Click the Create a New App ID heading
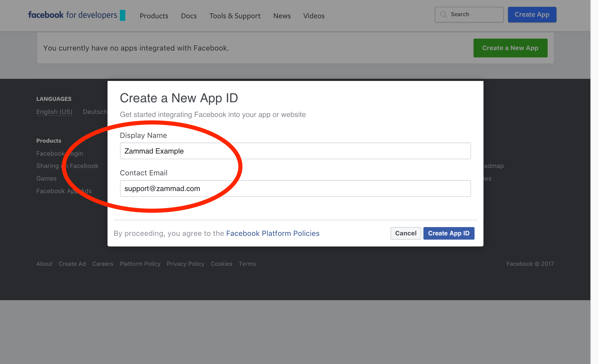This screenshot has height=364, width=598. pyautogui.click(x=179, y=98)
